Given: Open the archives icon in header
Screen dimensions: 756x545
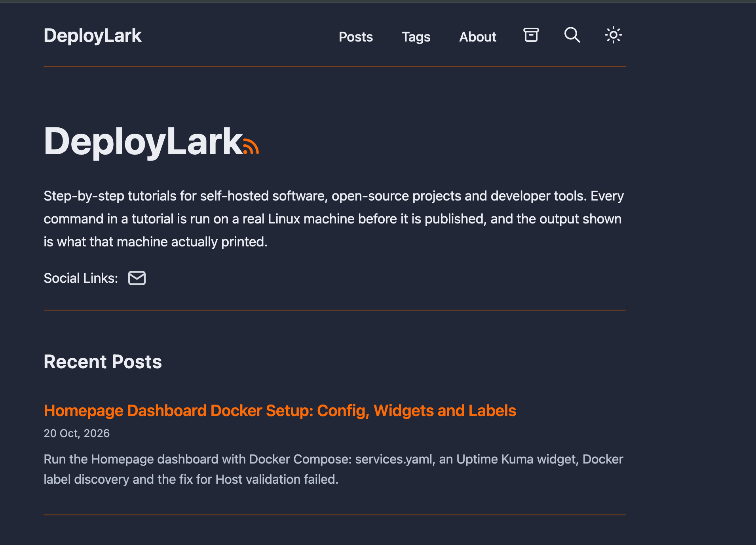Looking at the screenshot, I should coord(531,35).
